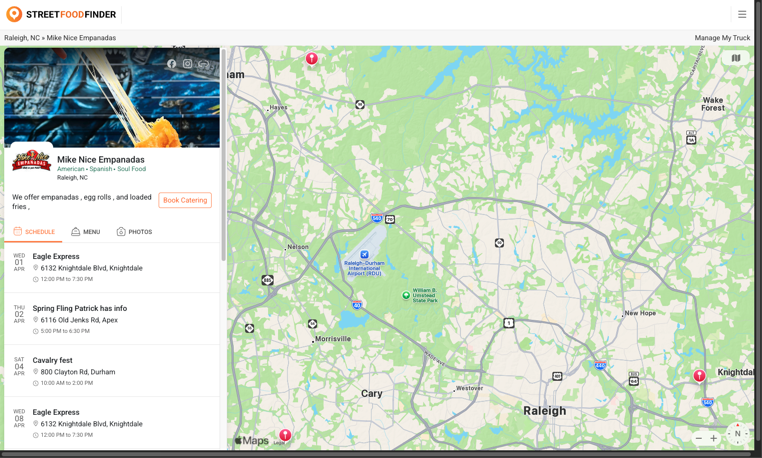Switch to the Photos tab
This screenshot has height=458, width=762.
(135, 232)
